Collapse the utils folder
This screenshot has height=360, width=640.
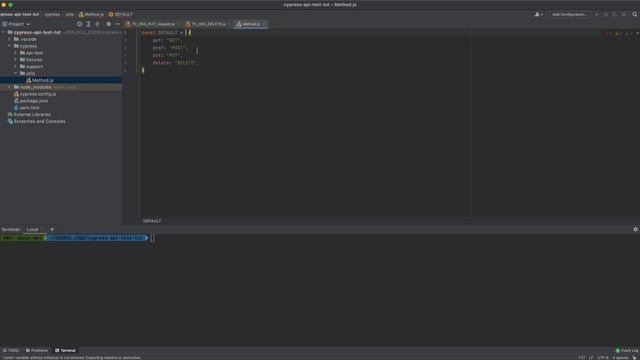[16, 73]
